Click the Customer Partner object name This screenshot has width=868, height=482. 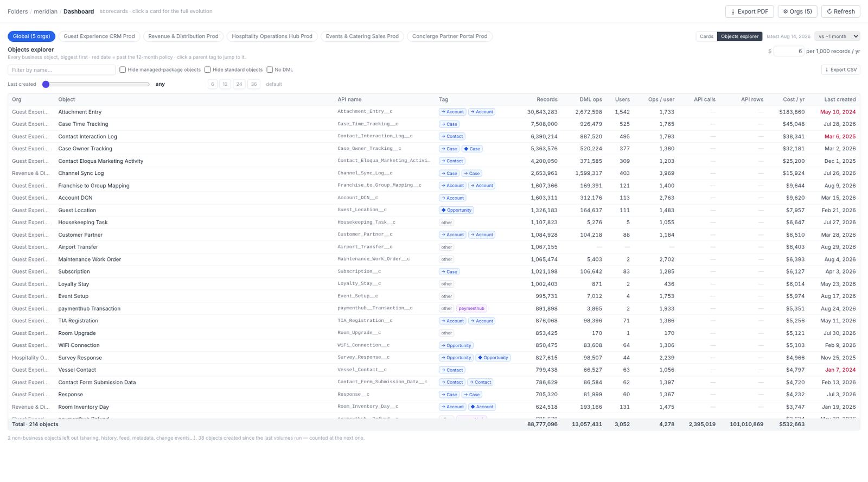click(x=80, y=235)
